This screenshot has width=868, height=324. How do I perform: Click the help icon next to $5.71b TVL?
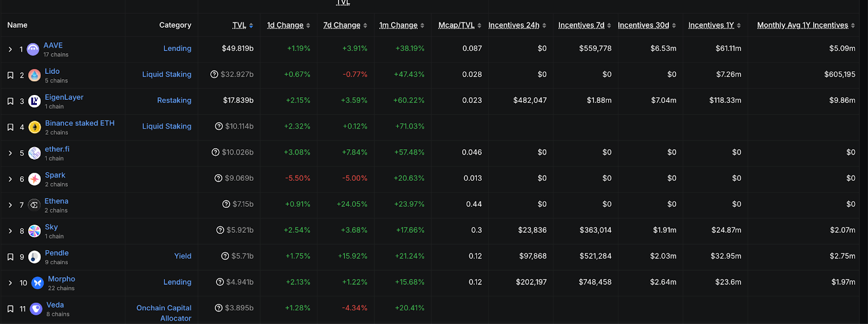[x=225, y=256]
